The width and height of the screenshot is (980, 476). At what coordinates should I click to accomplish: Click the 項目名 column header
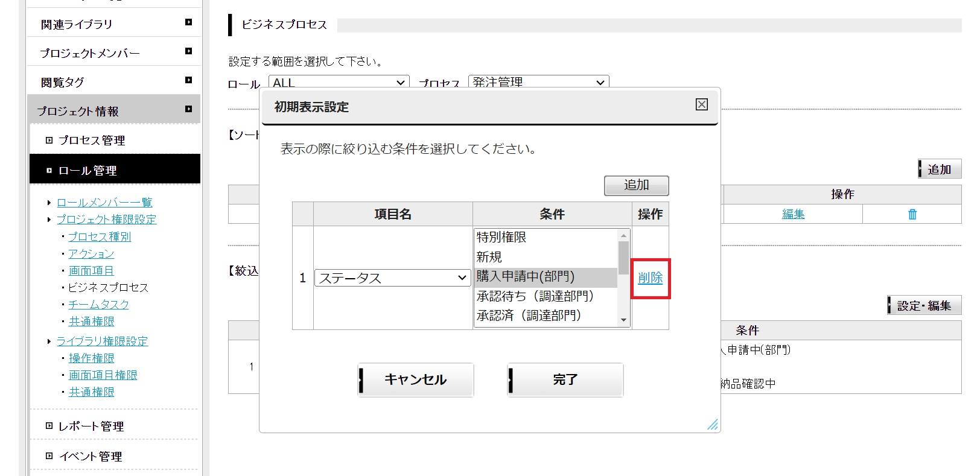pos(393,214)
